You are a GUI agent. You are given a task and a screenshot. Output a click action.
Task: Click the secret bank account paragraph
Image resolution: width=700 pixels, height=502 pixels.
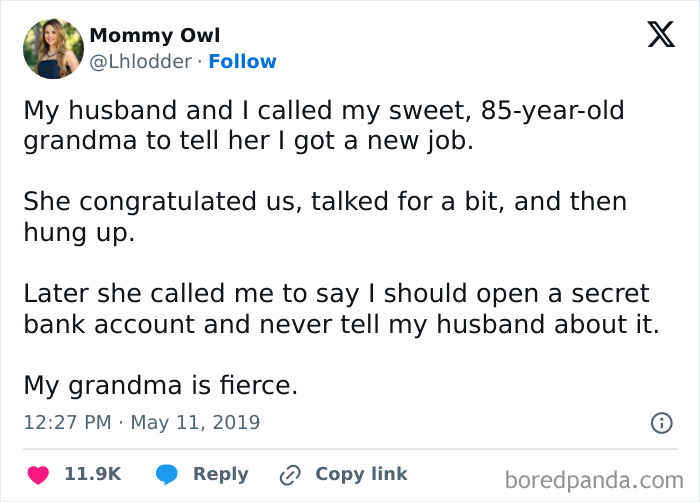340,309
